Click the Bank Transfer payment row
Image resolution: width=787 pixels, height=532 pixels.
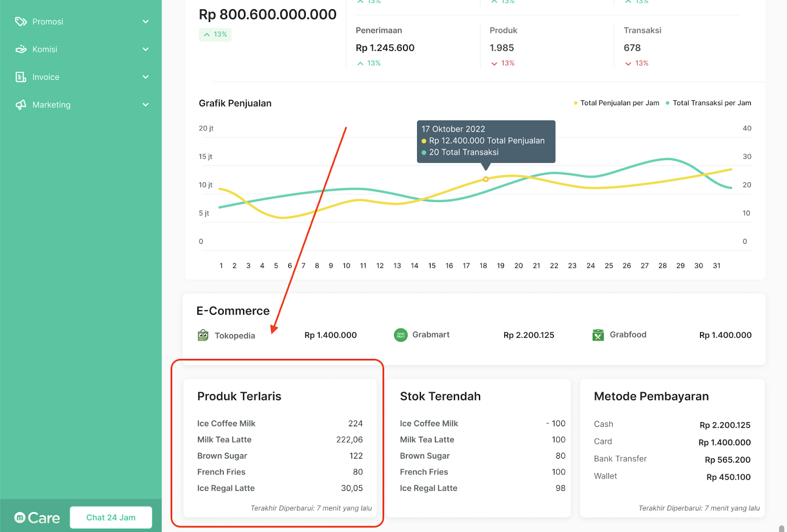click(672, 459)
